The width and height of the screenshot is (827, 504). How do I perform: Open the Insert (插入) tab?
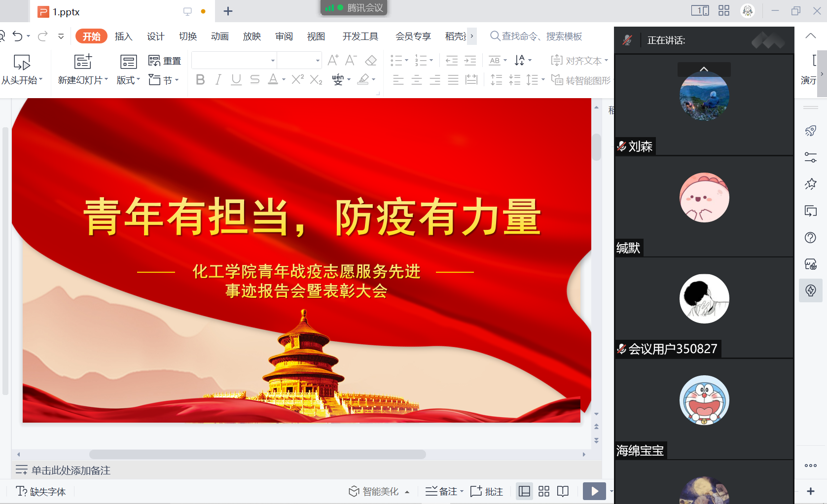(x=123, y=36)
